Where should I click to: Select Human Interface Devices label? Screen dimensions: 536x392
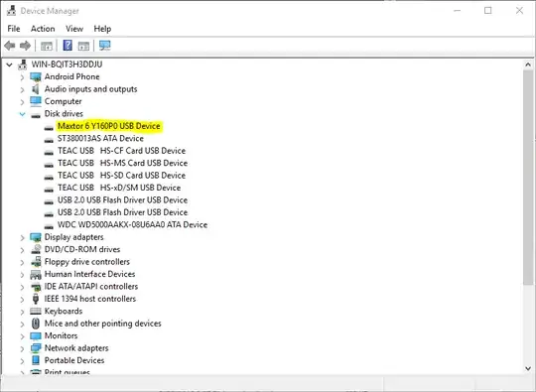pyautogui.click(x=89, y=274)
